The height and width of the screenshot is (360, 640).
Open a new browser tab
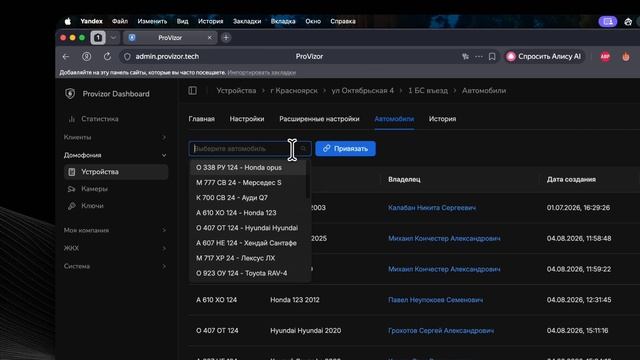[x=226, y=38]
